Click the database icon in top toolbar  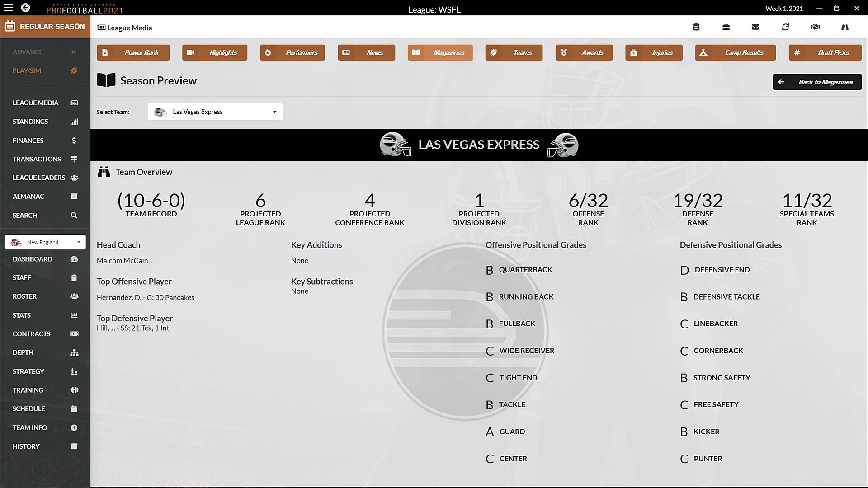point(696,27)
